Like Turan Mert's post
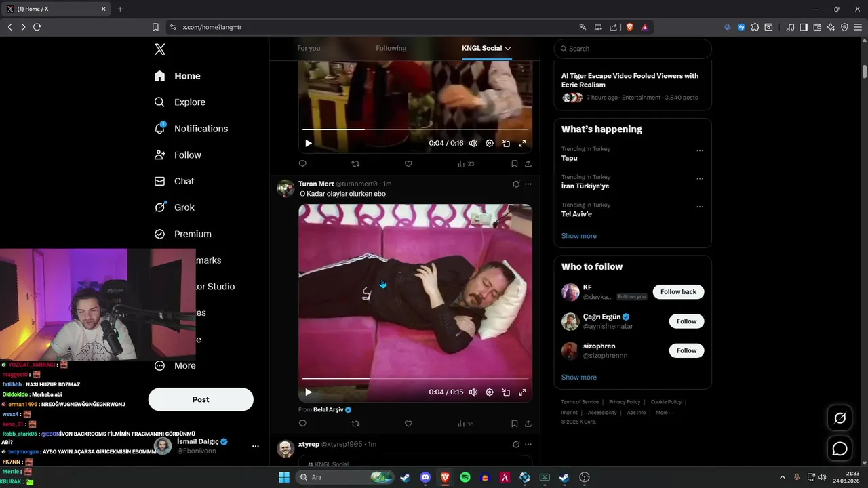Screen dimensions: 868x488 pyautogui.click(x=408, y=424)
